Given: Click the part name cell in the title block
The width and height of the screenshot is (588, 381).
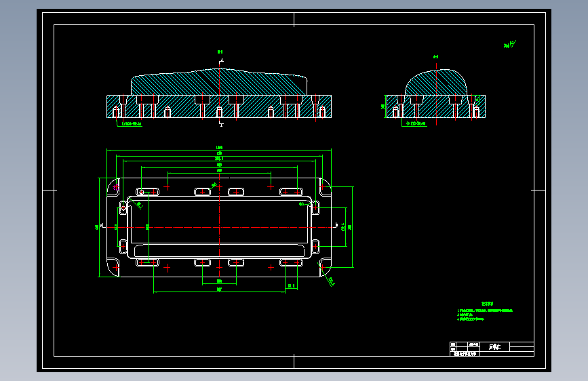Looking at the screenshot, I should pyautogui.click(x=494, y=347).
